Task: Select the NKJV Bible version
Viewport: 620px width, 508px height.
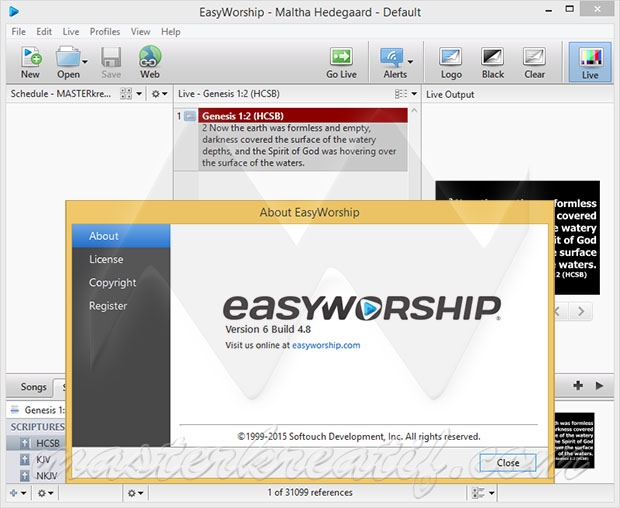Action: (x=47, y=476)
